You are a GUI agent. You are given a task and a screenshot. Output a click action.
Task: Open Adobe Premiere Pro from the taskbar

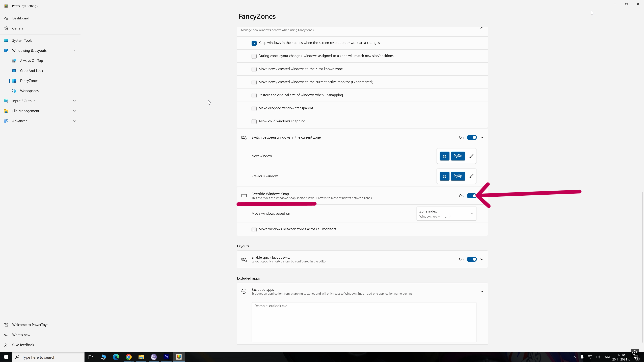coord(166,357)
